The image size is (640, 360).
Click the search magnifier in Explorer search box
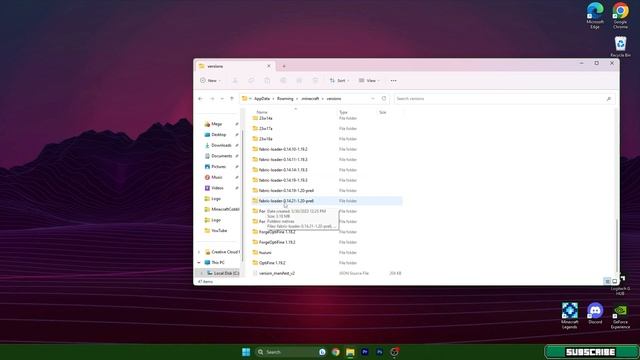[x=609, y=99]
